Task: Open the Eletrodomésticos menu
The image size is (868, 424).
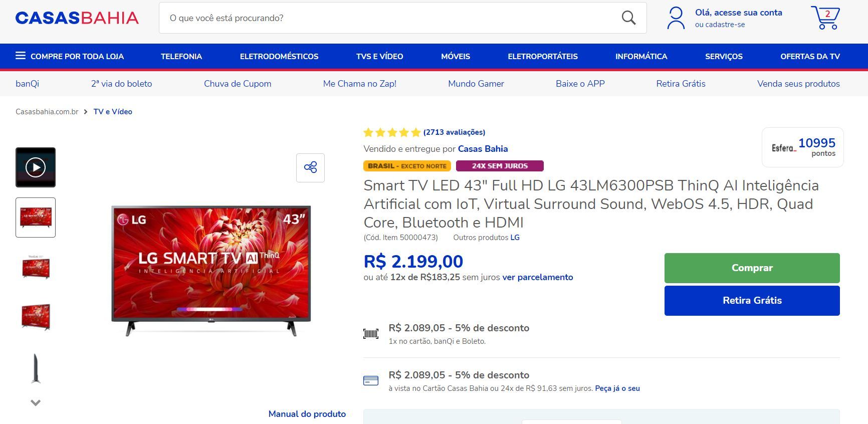Action: 279,56
